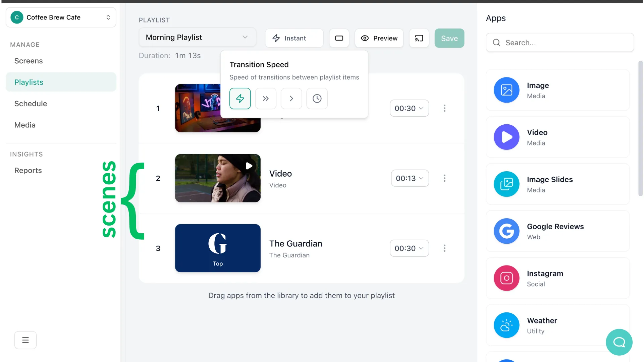
Task: Open more options for The Guardian item
Action: tap(444, 248)
